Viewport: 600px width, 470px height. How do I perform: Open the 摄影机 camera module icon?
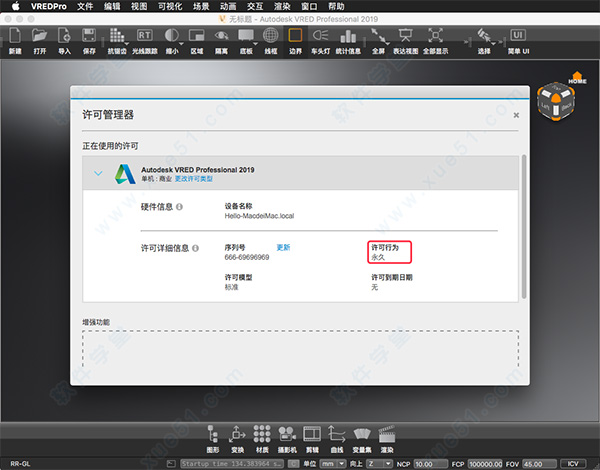(x=287, y=434)
